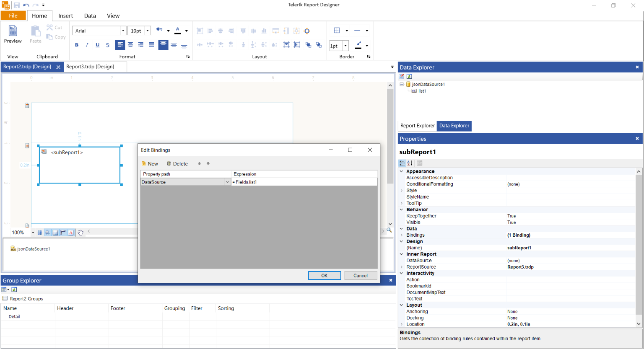This screenshot has height=349, width=644.
Task: Click the Save icon in title bar
Action: (17, 5)
